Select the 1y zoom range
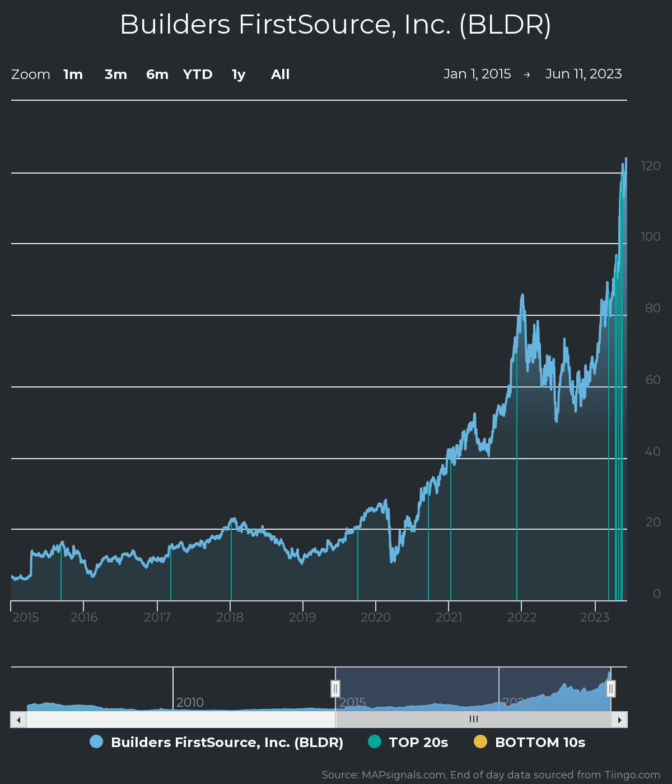Screen dimensions: 672x784 tap(239, 74)
